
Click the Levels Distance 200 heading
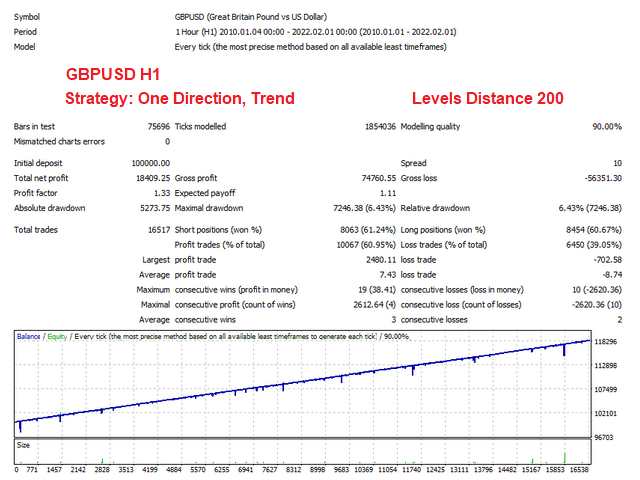[487, 98]
